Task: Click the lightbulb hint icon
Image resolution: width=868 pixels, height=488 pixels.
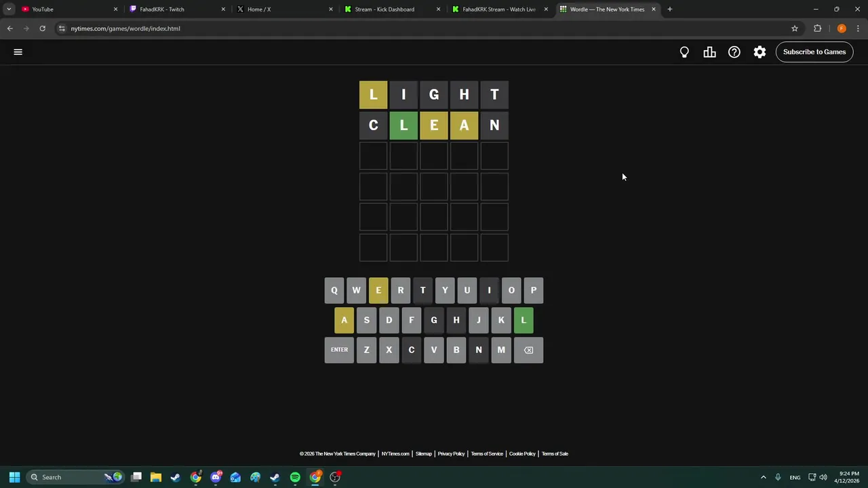Action: pyautogui.click(x=684, y=52)
